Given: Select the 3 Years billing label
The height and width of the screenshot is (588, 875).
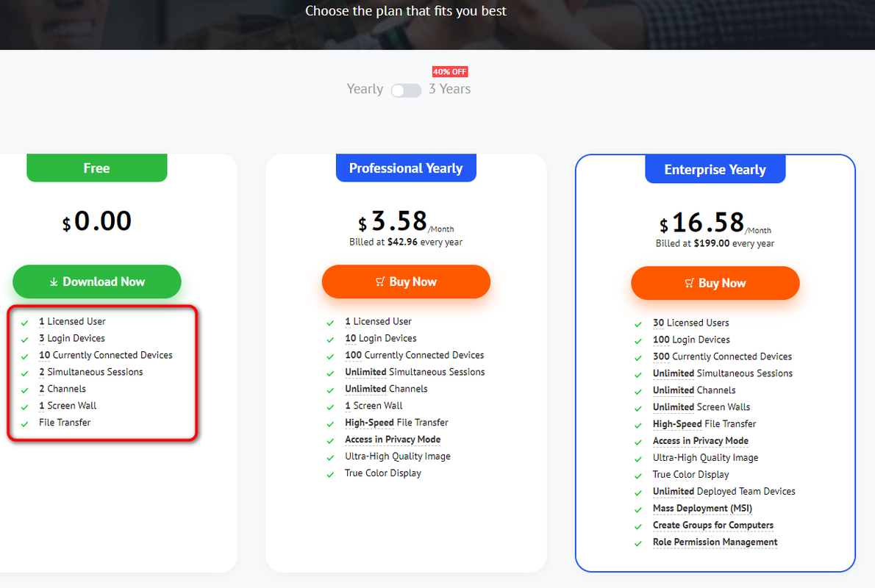Looking at the screenshot, I should click(450, 89).
